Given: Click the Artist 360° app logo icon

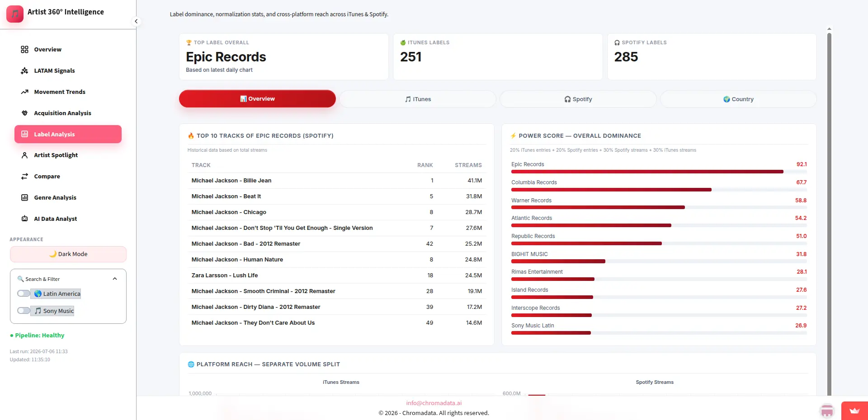Looking at the screenshot, I should 15,14.
